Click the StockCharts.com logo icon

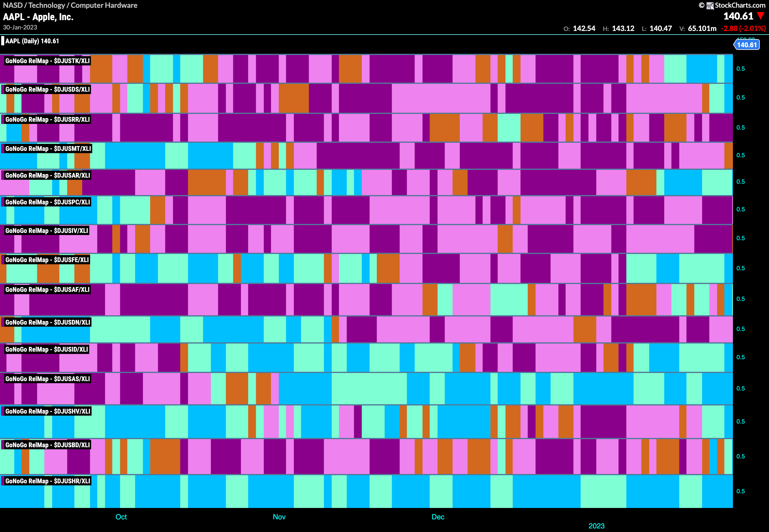tap(710, 6)
